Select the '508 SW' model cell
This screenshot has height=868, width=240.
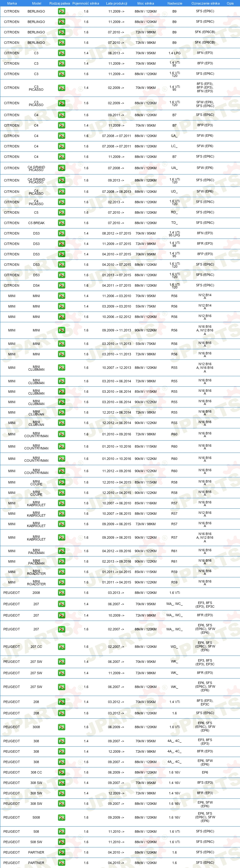37,842
